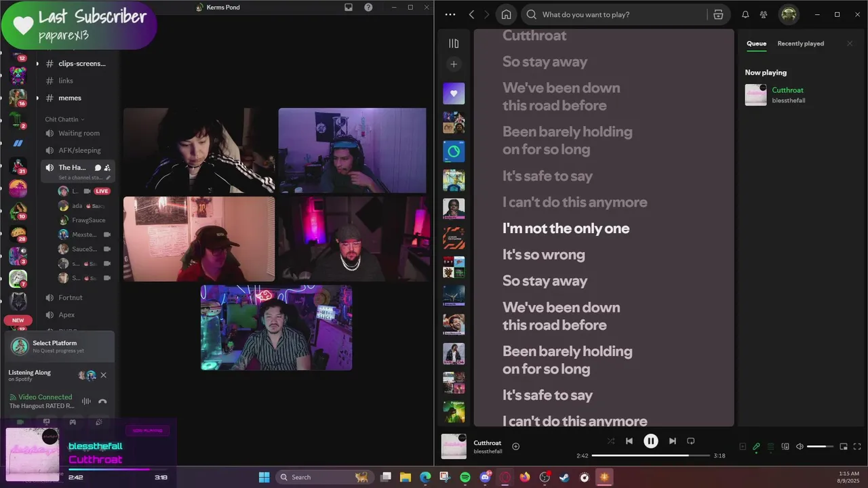Screen dimensions: 868x488
Task: Expand the clips-screens channel arrow
Action: pos(37,64)
